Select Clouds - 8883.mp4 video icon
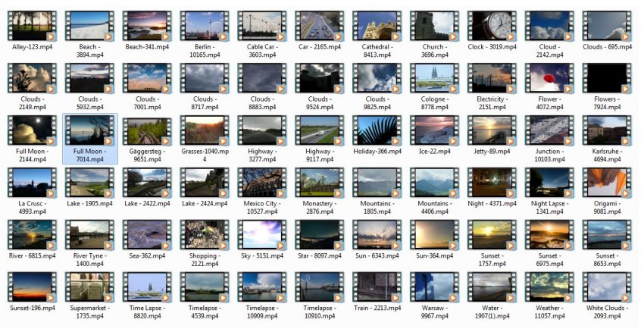This screenshot has width=644, height=332. click(262, 79)
